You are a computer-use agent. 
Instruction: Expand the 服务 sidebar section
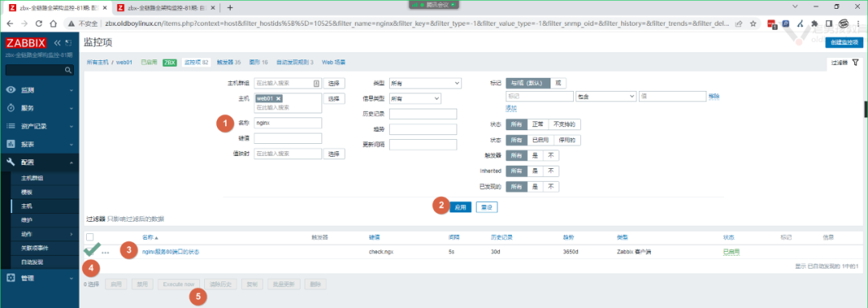(x=71, y=108)
